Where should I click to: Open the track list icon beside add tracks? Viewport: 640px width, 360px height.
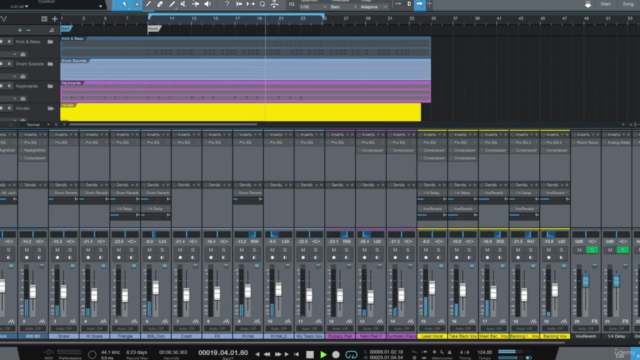(x=44, y=19)
